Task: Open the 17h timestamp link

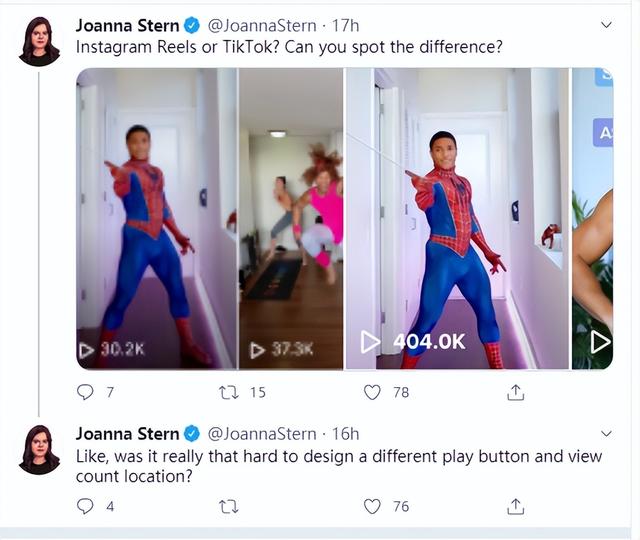Action: click(346, 25)
